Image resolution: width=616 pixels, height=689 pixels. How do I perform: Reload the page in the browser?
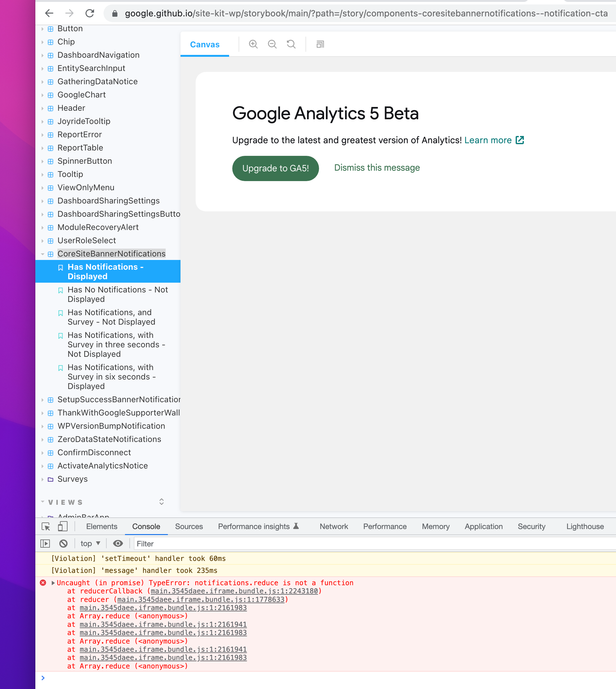[89, 14]
